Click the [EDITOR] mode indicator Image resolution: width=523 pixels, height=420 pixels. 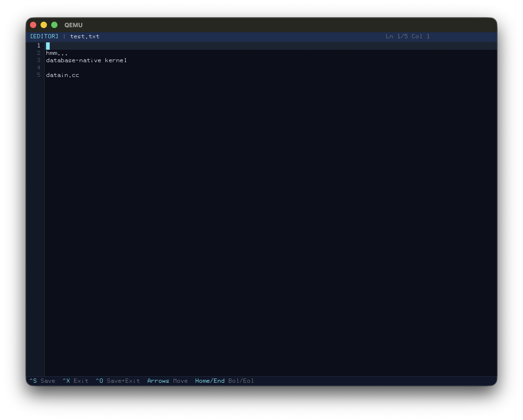pos(44,36)
